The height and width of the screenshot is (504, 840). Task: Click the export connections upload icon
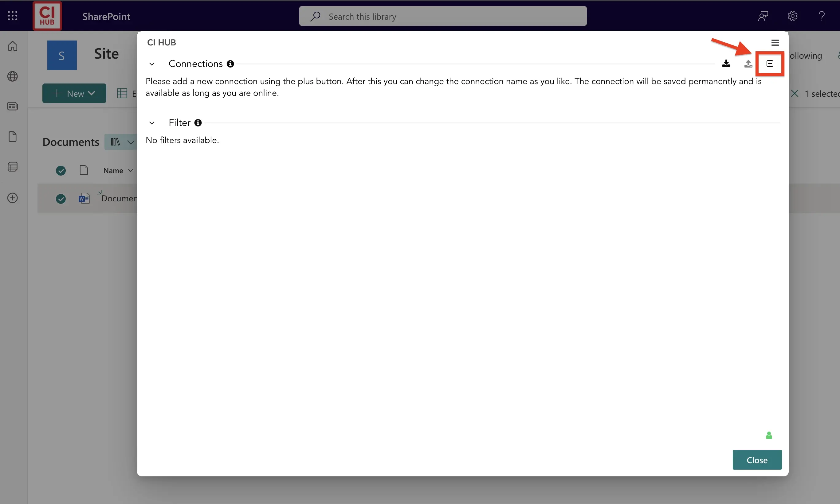[x=748, y=64]
